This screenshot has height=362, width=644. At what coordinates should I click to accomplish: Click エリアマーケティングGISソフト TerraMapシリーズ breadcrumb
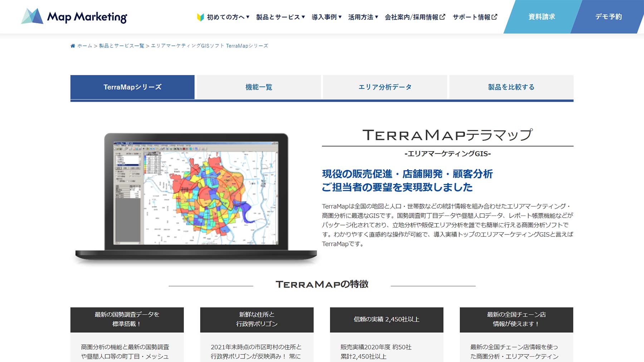[x=209, y=46]
